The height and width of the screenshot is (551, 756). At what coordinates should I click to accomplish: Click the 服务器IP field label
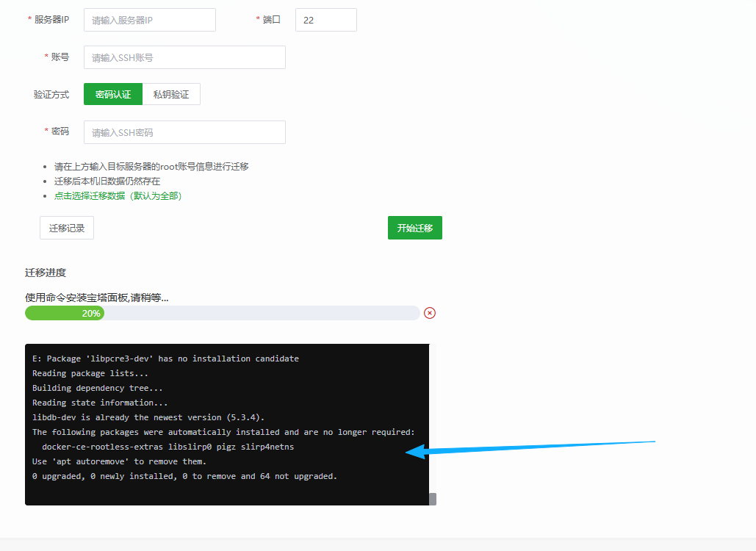pyautogui.click(x=51, y=20)
